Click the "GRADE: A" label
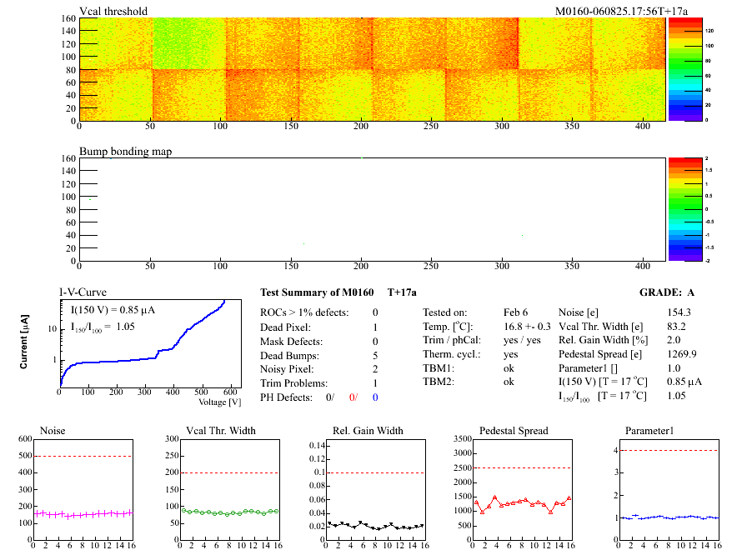Screen dimensions: 747x560 point(669,292)
